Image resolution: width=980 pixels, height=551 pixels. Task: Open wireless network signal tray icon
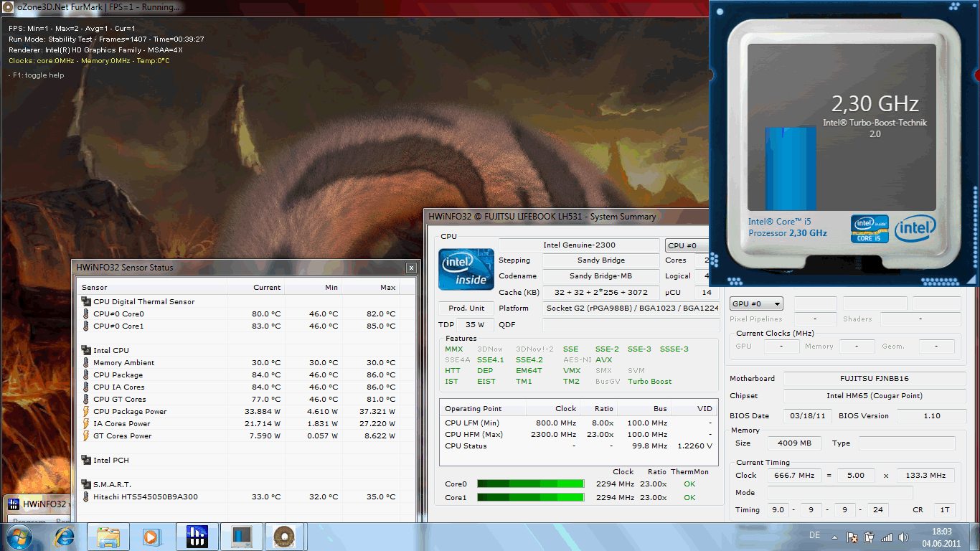pos(887,537)
